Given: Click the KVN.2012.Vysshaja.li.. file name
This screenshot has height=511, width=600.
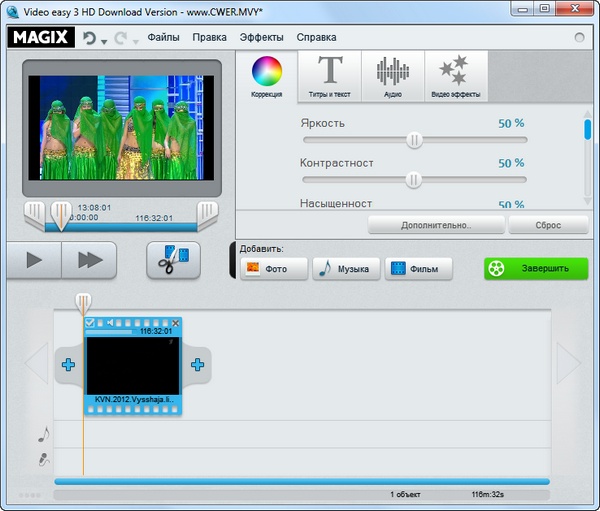Looking at the screenshot, I should click(134, 399).
